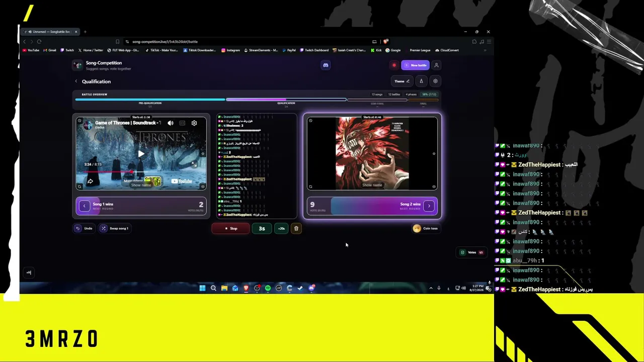Click the "13 songs" stat in Battle Overview
The width and height of the screenshot is (644, 362).
click(x=377, y=95)
